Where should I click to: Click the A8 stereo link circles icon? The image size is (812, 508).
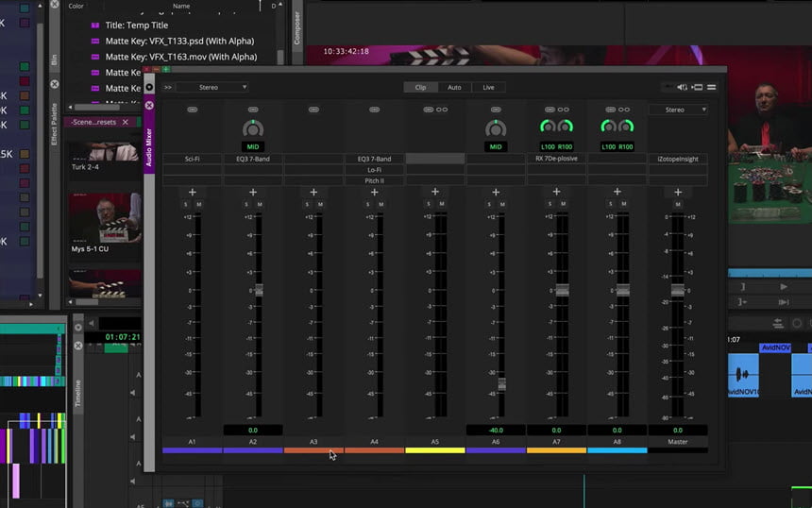624,110
